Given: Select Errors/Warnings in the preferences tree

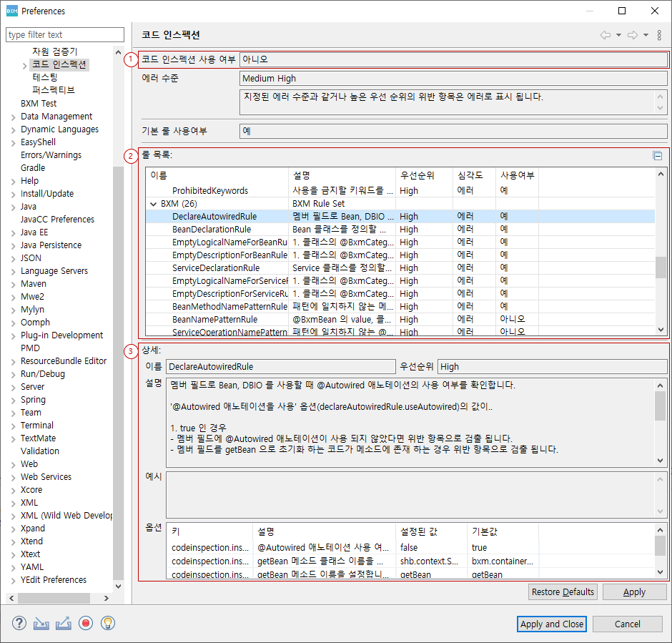Looking at the screenshot, I should 51,155.
